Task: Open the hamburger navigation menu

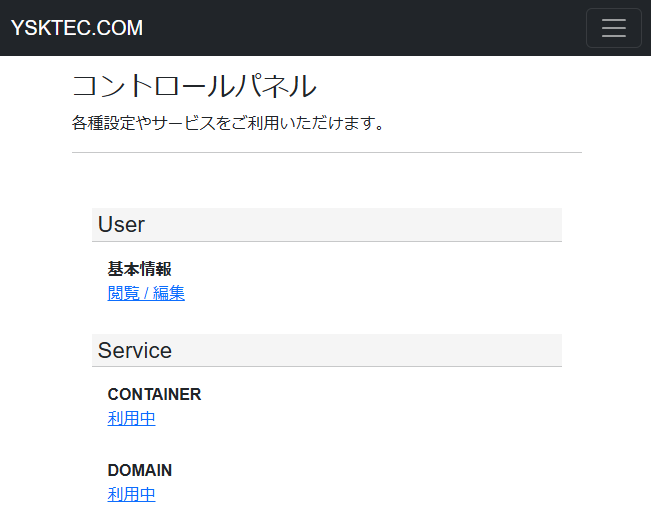Action: (613, 28)
